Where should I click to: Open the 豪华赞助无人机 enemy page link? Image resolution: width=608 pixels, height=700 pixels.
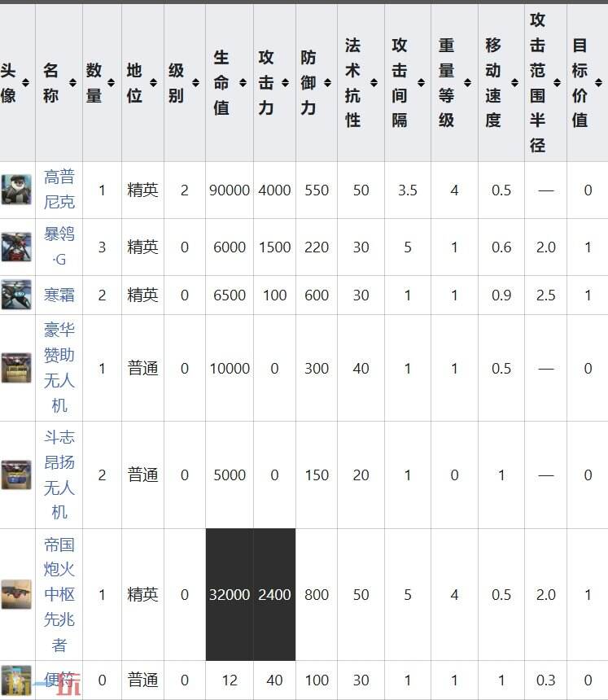click(59, 368)
